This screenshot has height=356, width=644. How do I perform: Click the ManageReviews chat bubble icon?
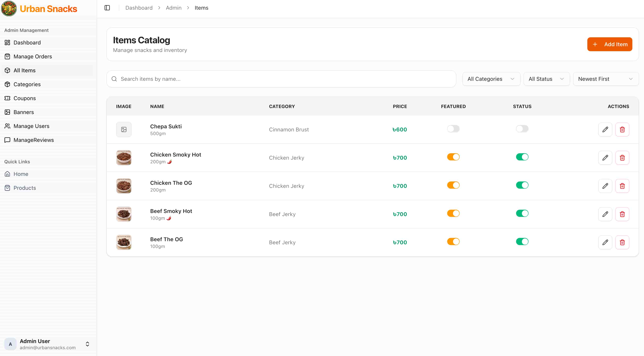click(x=8, y=140)
